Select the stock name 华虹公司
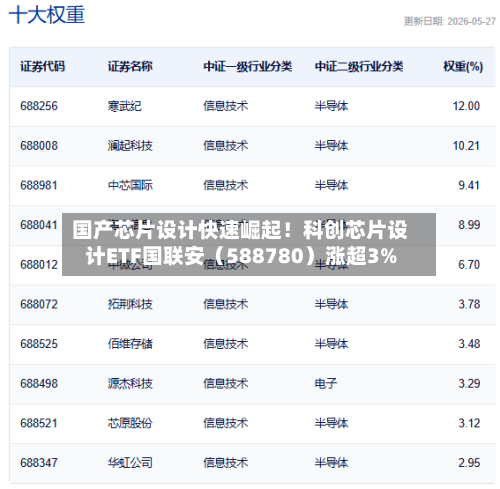This screenshot has width=500, height=489. tap(130, 463)
